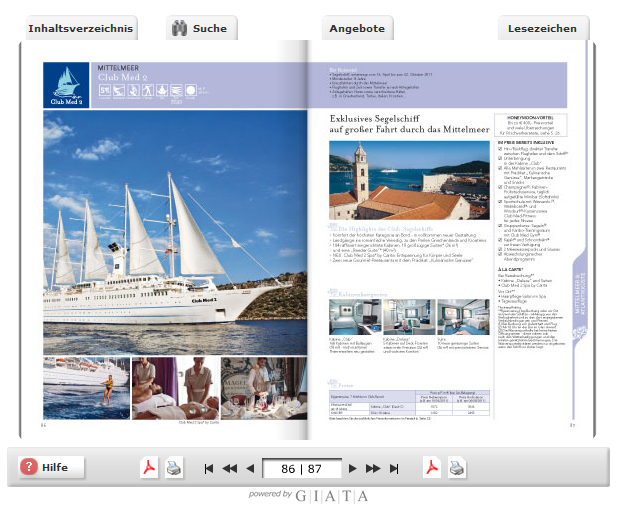Open the Suche search tab
This screenshot has height=511, width=617.
(x=199, y=28)
